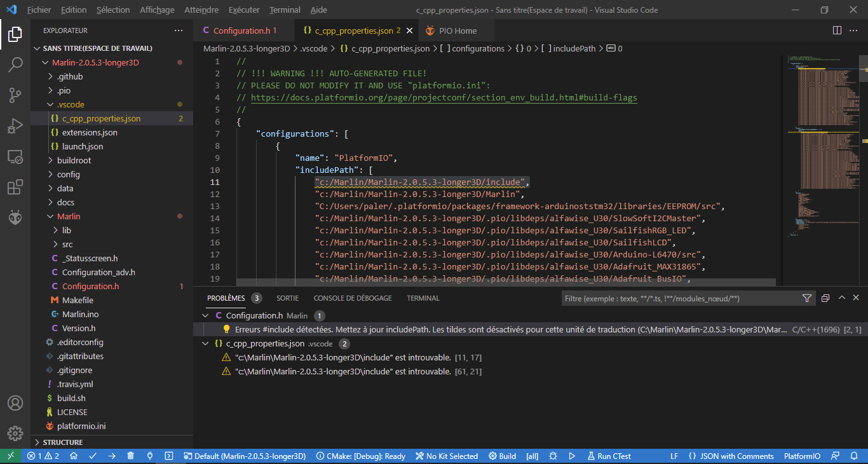Viewport: 868px width, 464px height.
Task: Click the JSON with Comments language mode
Action: pyautogui.click(x=731, y=456)
